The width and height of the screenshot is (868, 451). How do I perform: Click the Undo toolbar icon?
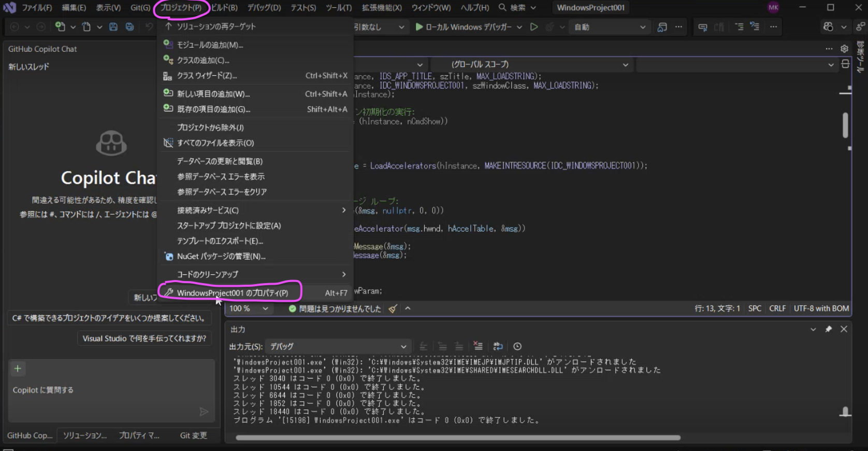tap(149, 26)
